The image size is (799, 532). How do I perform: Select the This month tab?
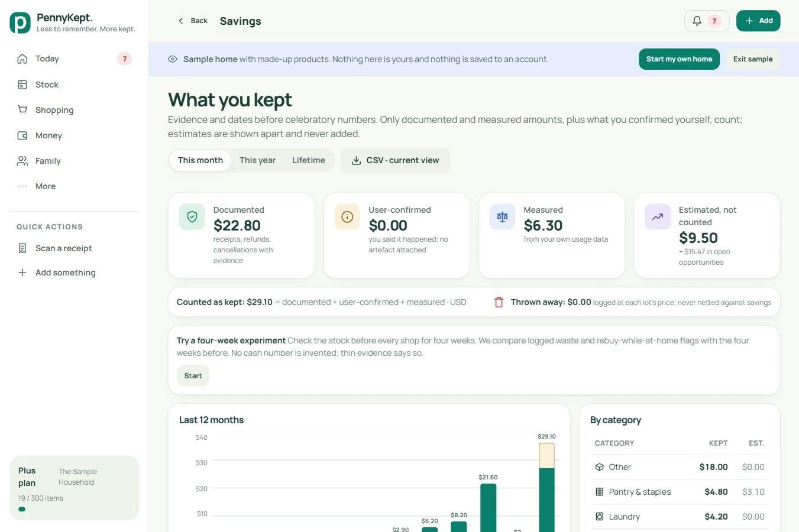200,160
